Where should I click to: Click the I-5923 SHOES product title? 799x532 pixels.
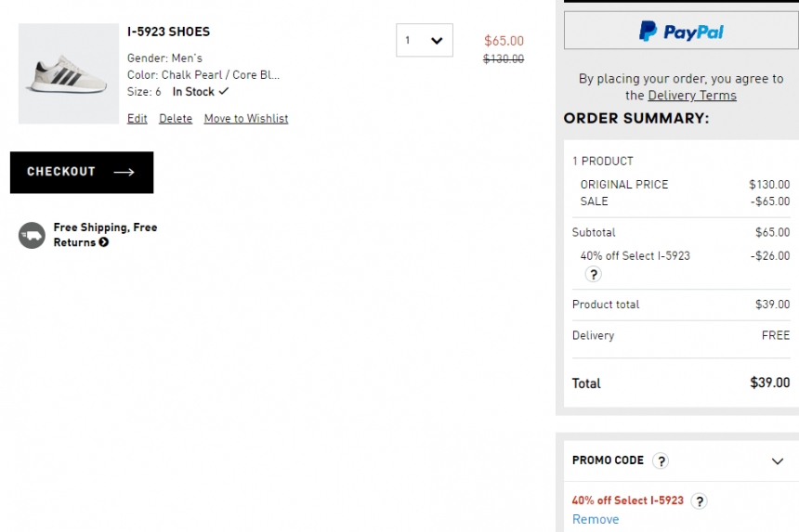pyautogui.click(x=169, y=32)
